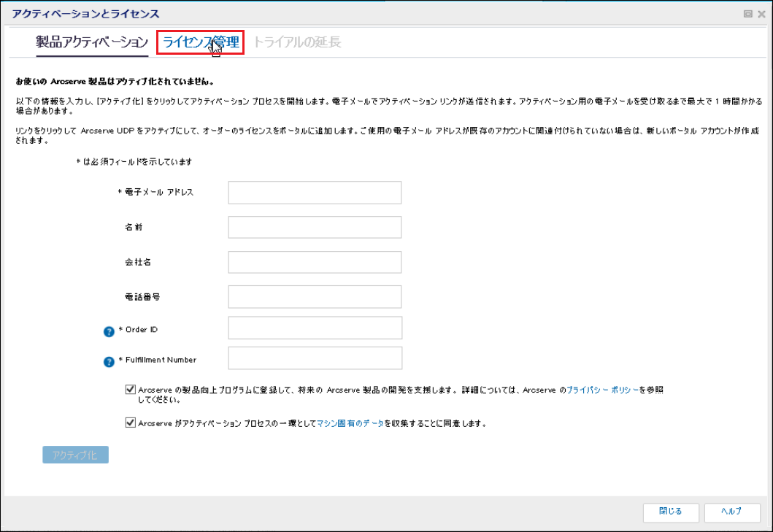Open the help icon beside Fulfillment Number
The image size is (773, 532).
[x=109, y=362]
